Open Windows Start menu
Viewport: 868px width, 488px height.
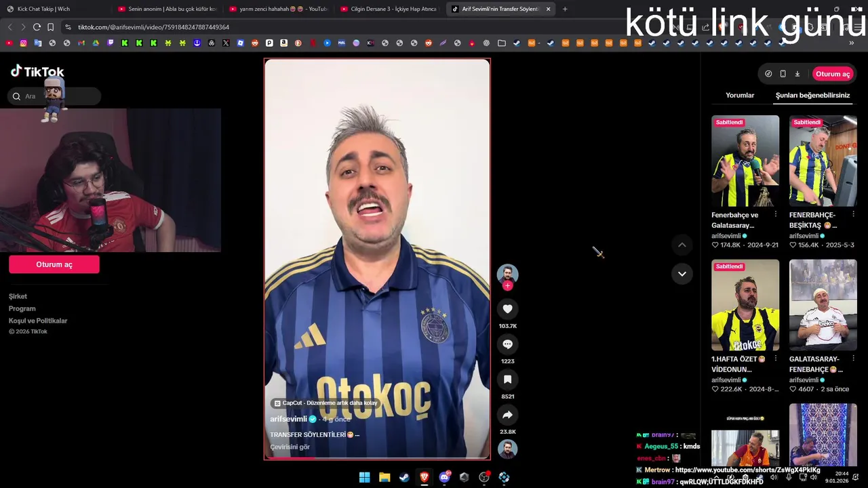point(364,477)
